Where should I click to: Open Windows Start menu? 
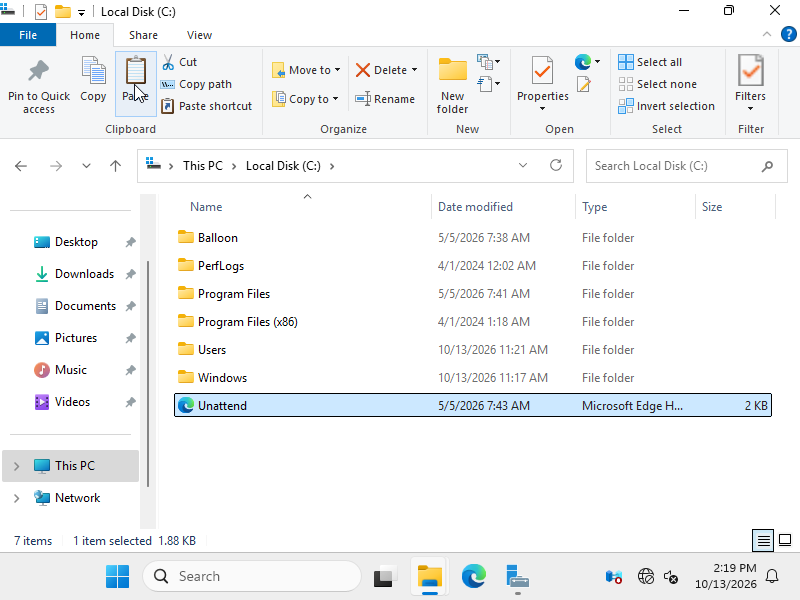117,577
